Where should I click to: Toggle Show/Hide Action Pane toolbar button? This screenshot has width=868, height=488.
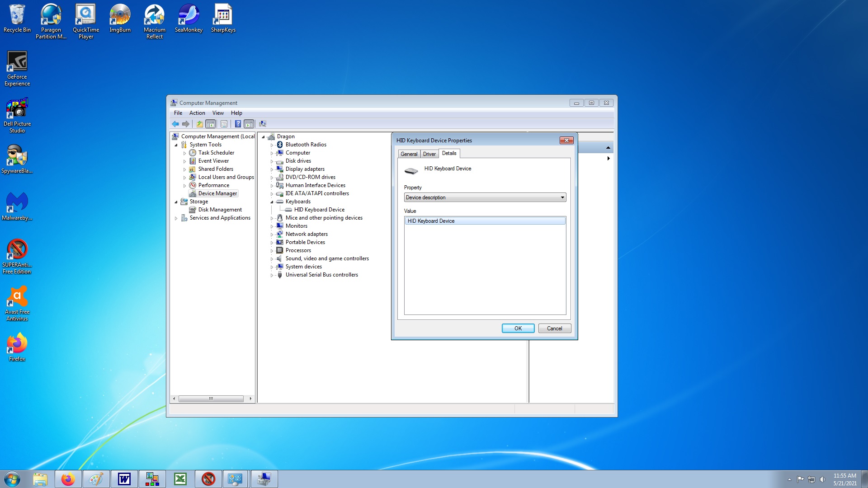click(x=249, y=124)
